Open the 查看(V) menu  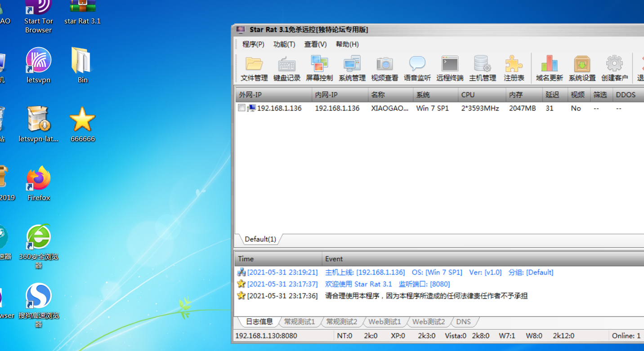coord(316,44)
